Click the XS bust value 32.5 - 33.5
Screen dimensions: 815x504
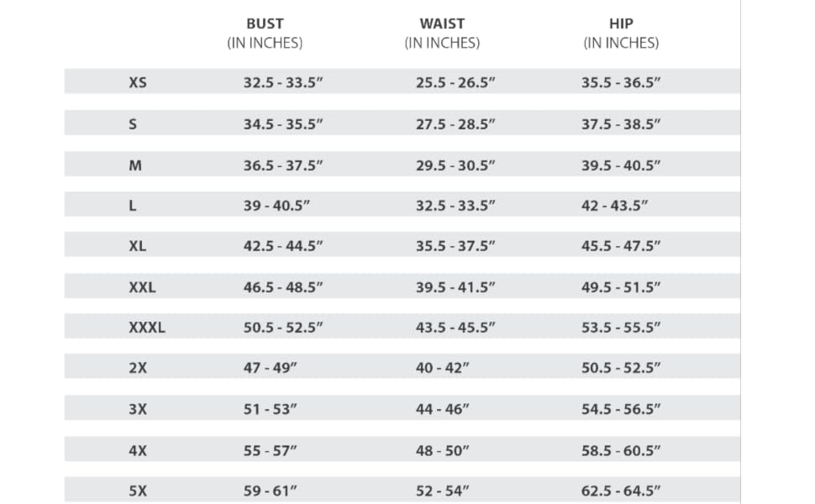tap(283, 82)
